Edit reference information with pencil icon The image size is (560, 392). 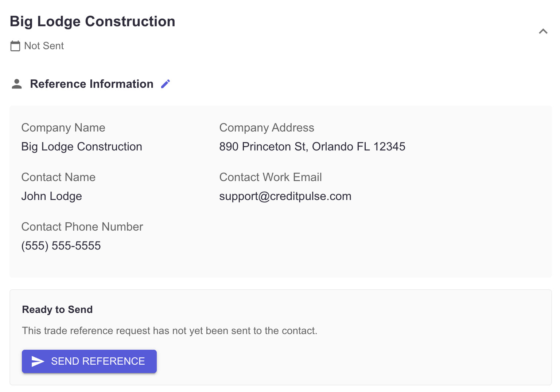pos(166,84)
